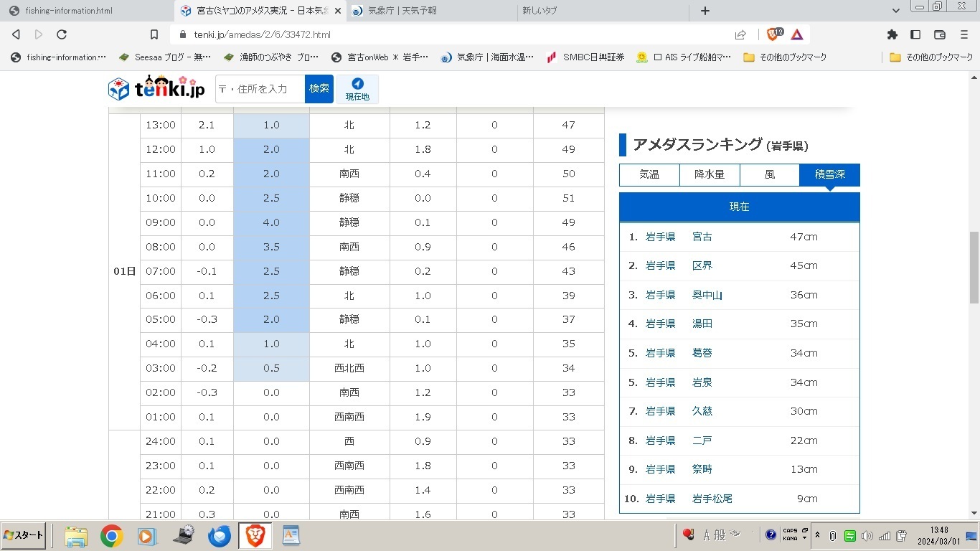Open the media player taskbar icon
Image resolution: width=980 pixels, height=551 pixels.
[146, 536]
